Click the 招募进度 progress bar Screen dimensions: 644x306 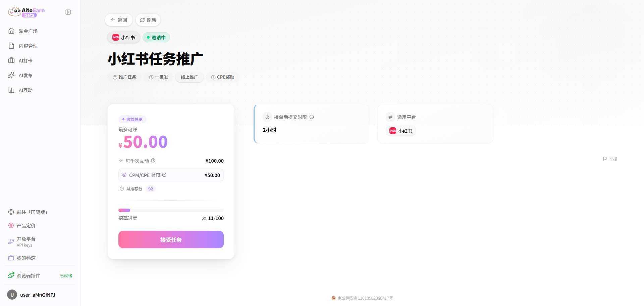point(171,210)
